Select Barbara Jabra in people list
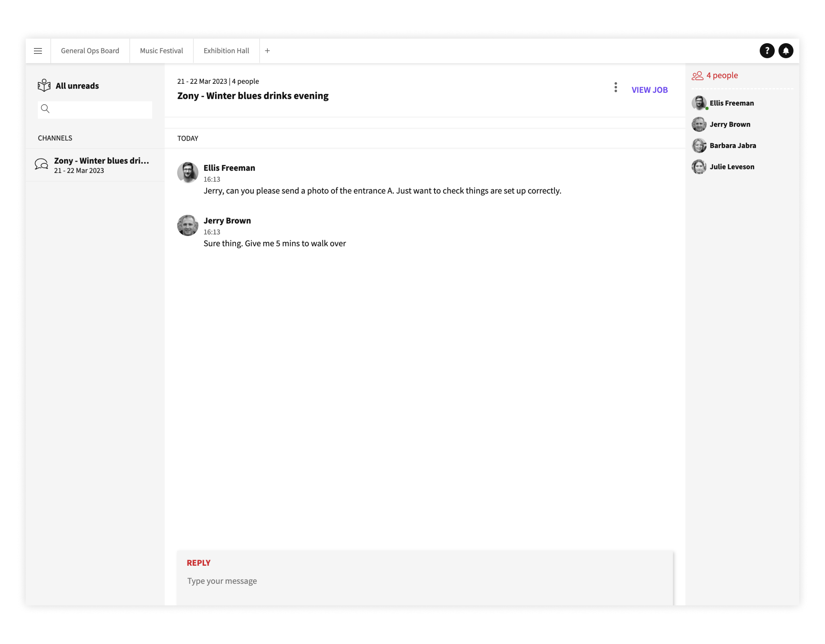The width and height of the screenshot is (825, 644). (733, 145)
